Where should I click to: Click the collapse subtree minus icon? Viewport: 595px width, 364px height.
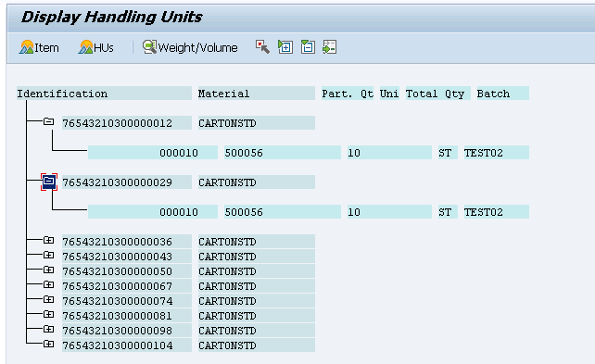click(308, 47)
